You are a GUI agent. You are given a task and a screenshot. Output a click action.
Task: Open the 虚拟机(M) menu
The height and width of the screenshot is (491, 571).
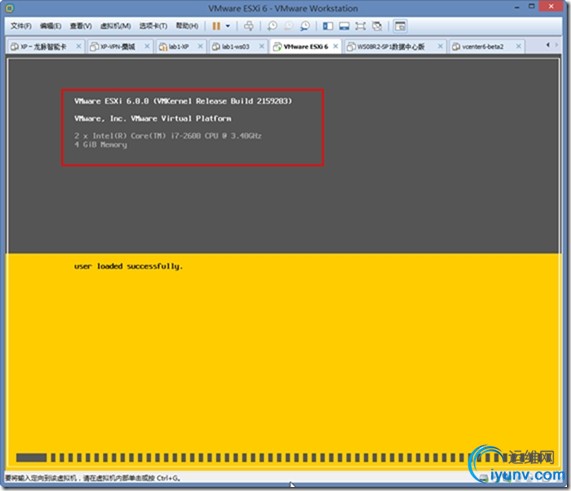[x=115, y=26]
